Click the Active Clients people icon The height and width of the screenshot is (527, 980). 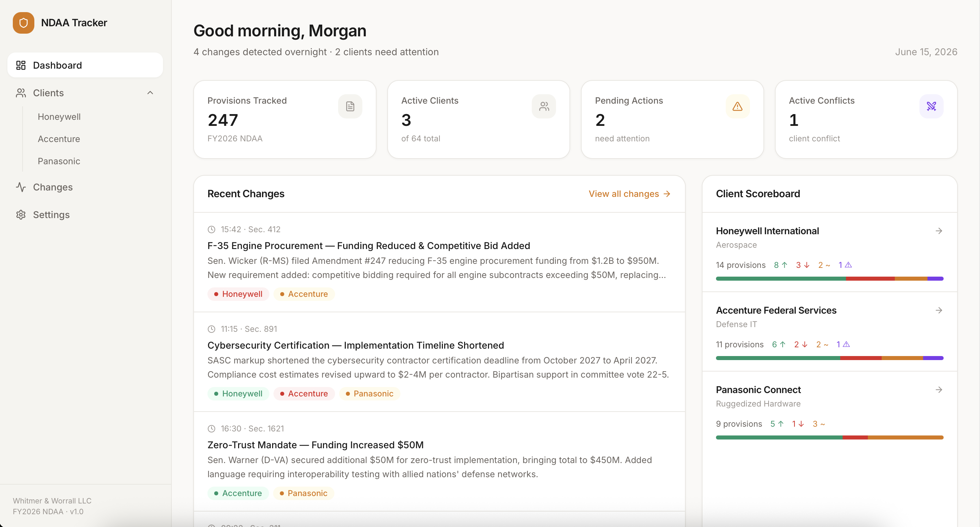click(x=544, y=106)
